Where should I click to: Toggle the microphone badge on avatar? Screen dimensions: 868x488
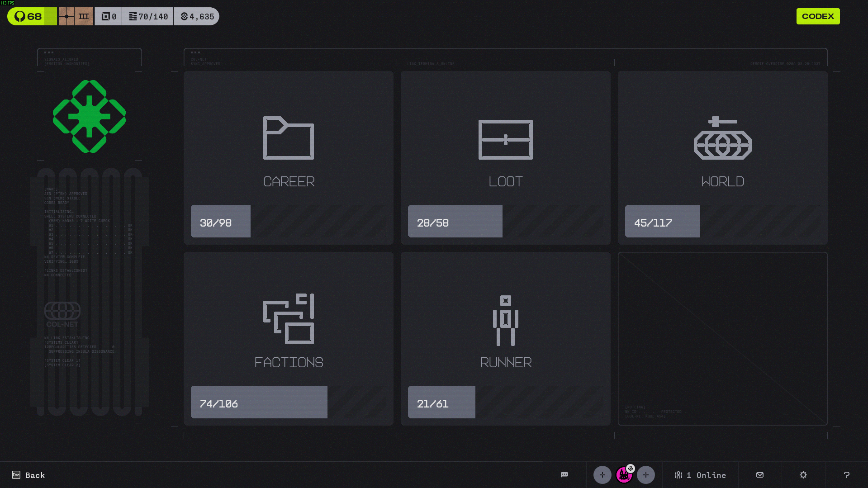[631, 469]
